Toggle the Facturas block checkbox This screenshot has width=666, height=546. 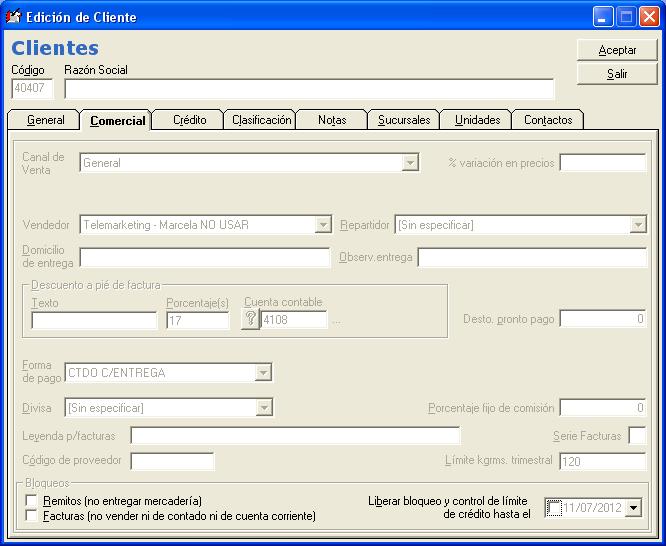tap(32, 516)
